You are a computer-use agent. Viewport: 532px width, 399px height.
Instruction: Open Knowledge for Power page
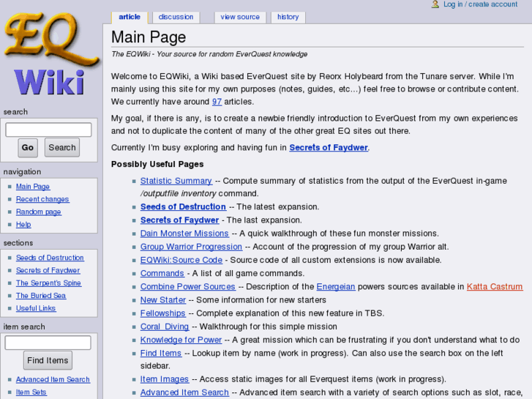click(x=181, y=340)
